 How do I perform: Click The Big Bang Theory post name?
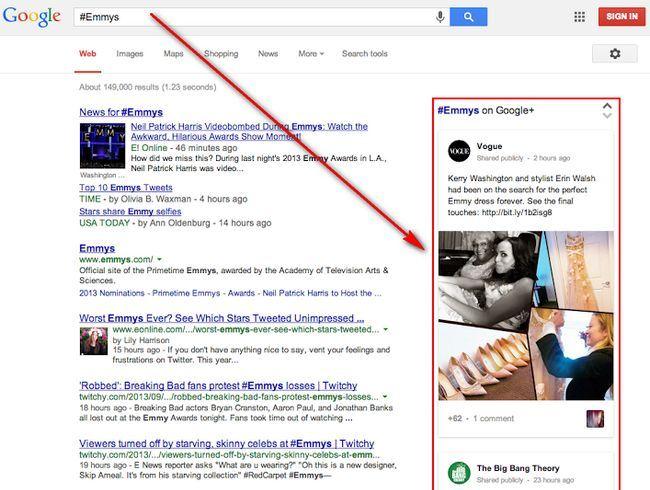pyautogui.click(x=518, y=468)
